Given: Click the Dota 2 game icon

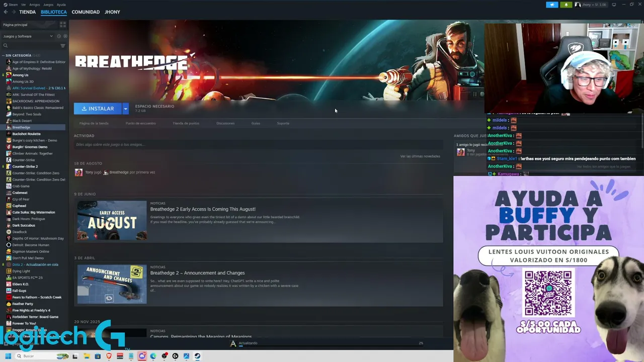Looking at the screenshot, I should 9,264.
